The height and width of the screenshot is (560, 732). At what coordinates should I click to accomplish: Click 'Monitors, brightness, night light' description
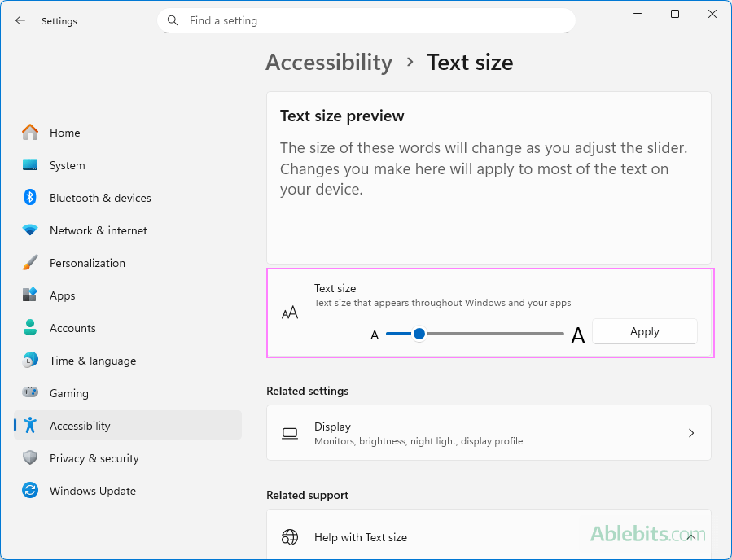tap(419, 441)
